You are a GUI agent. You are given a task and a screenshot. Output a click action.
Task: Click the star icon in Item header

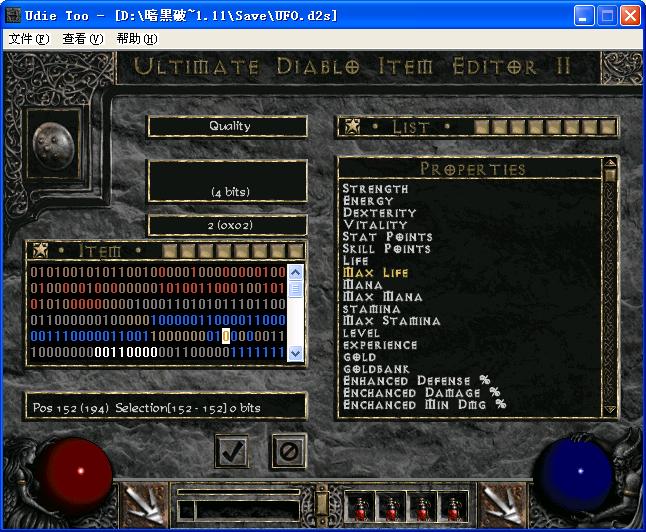coord(40,250)
